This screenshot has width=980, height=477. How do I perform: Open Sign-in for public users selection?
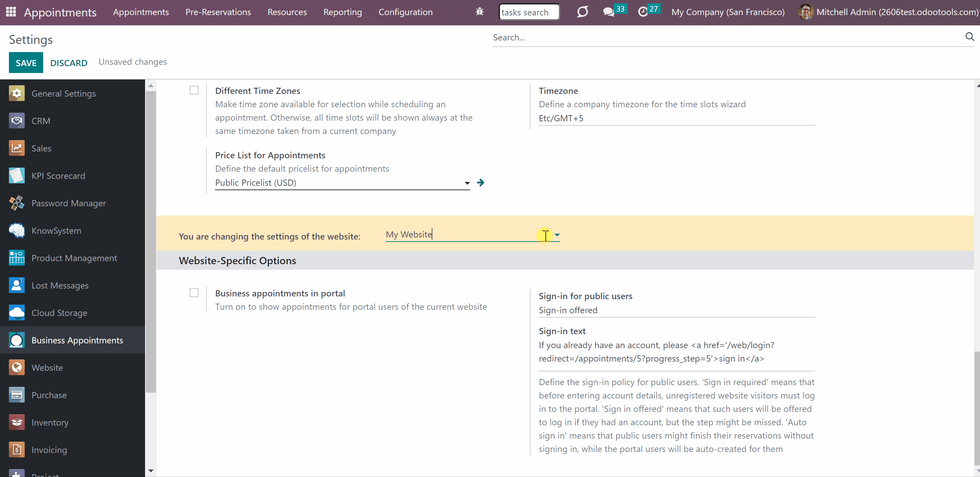click(677, 310)
